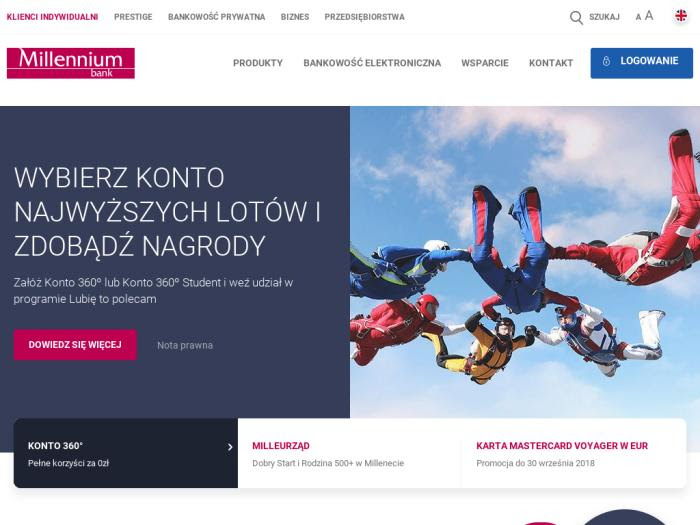Screen dimensions: 700x525
Task: Open the Wsparcie menu
Action: (485, 63)
